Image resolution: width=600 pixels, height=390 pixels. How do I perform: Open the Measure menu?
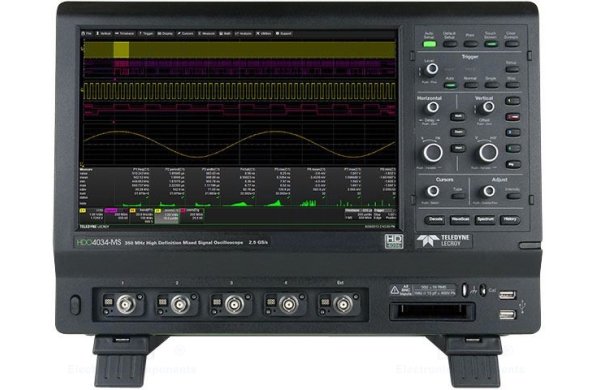pyautogui.click(x=207, y=34)
